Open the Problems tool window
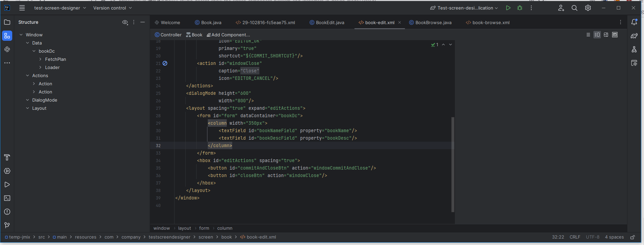The width and height of the screenshot is (644, 245). tap(7, 212)
